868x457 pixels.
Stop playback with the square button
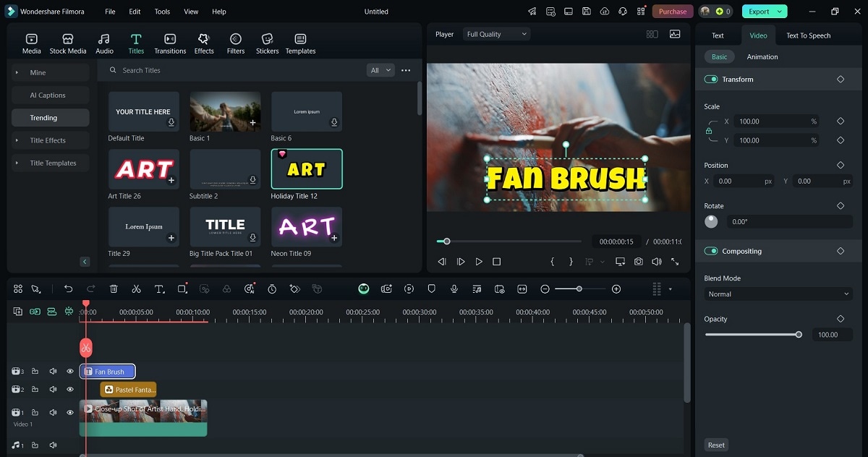497,262
